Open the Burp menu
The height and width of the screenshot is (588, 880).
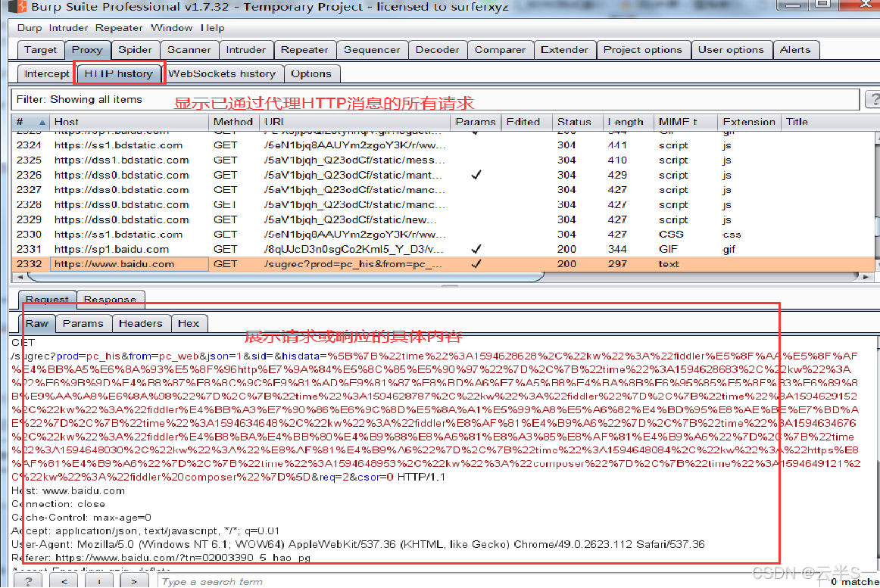coord(30,27)
